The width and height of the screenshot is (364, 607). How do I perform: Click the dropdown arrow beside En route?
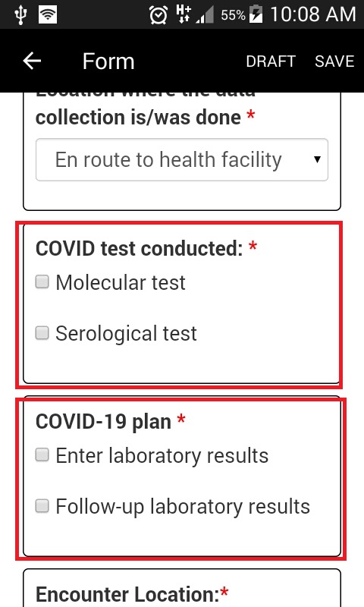[x=317, y=159]
